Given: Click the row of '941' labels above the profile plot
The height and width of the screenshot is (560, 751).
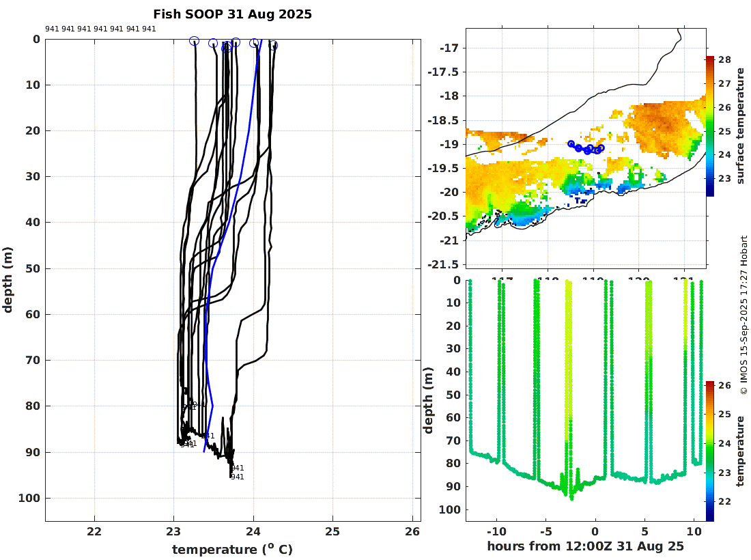Looking at the screenshot, I should 100,29.
